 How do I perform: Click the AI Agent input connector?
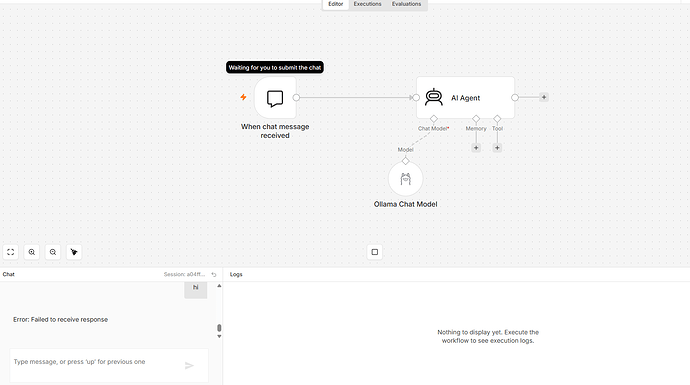pyautogui.click(x=416, y=98)
